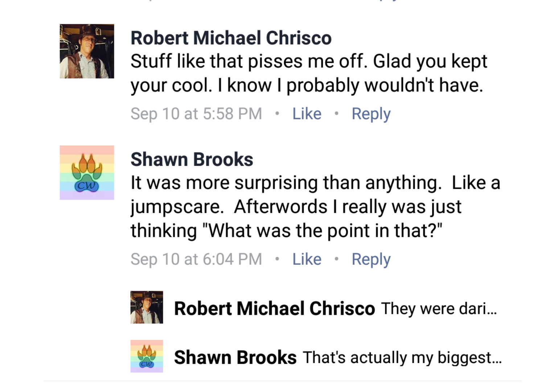
Task: Open Shawn Brooks' large rainbow paw avatar
Action: tap(87, 173)
